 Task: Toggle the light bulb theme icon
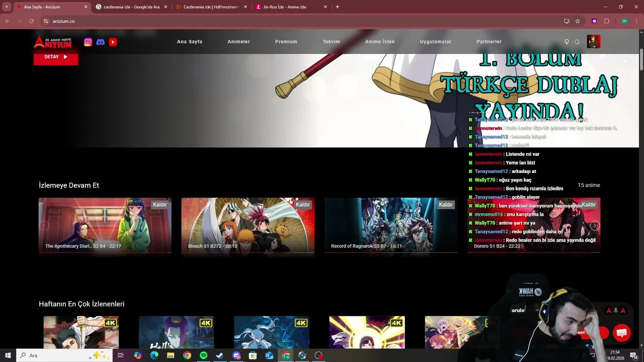tap(567, 42)
